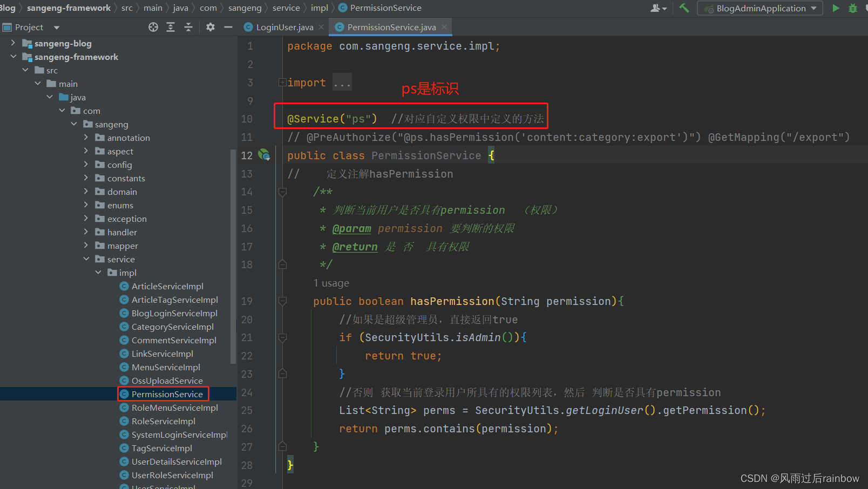Screen dimensions: 868x489
Task: Expand the domain package
Action: pyautogui.click(x=86, y=192)
